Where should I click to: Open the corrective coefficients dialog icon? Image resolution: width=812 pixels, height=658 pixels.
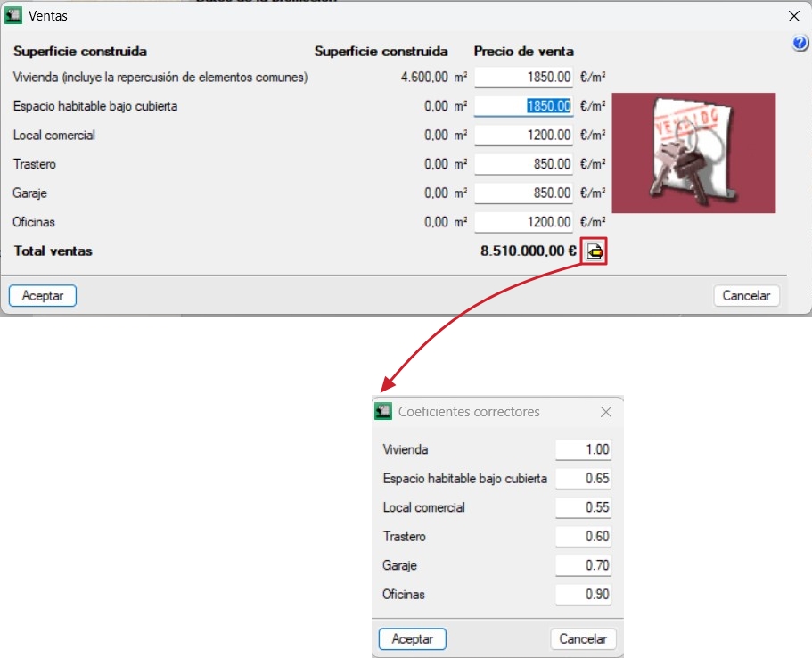(594, 251)
